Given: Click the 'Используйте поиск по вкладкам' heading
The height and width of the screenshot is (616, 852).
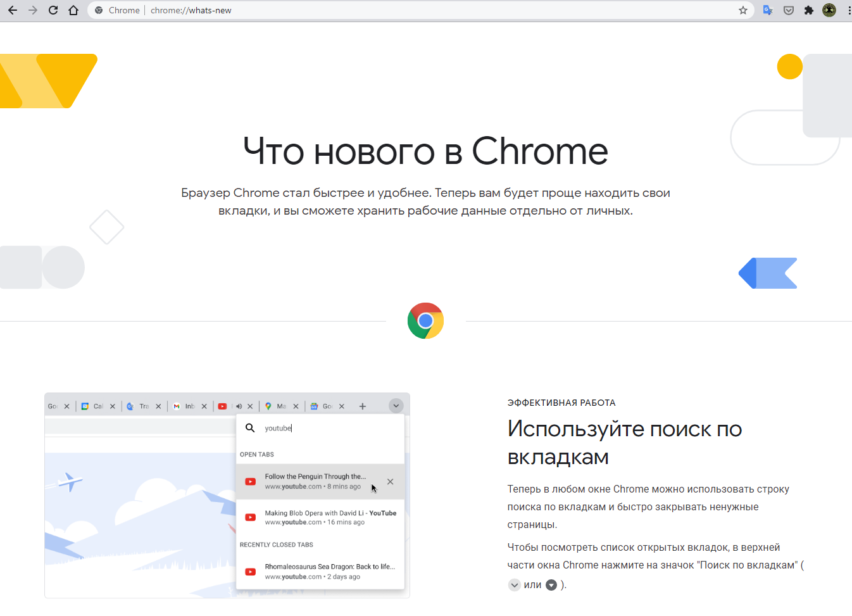Looking at the screenshot, I should coord(625,443).
